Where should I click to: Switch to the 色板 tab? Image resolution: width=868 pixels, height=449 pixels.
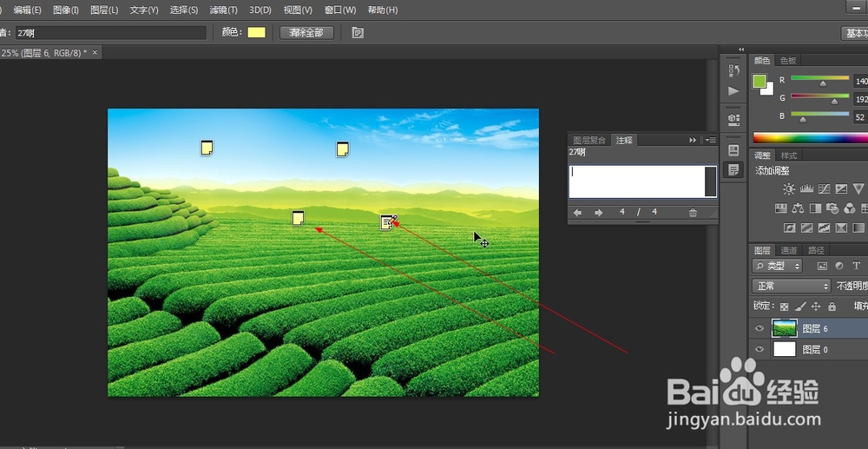click(x=788, y=60)
